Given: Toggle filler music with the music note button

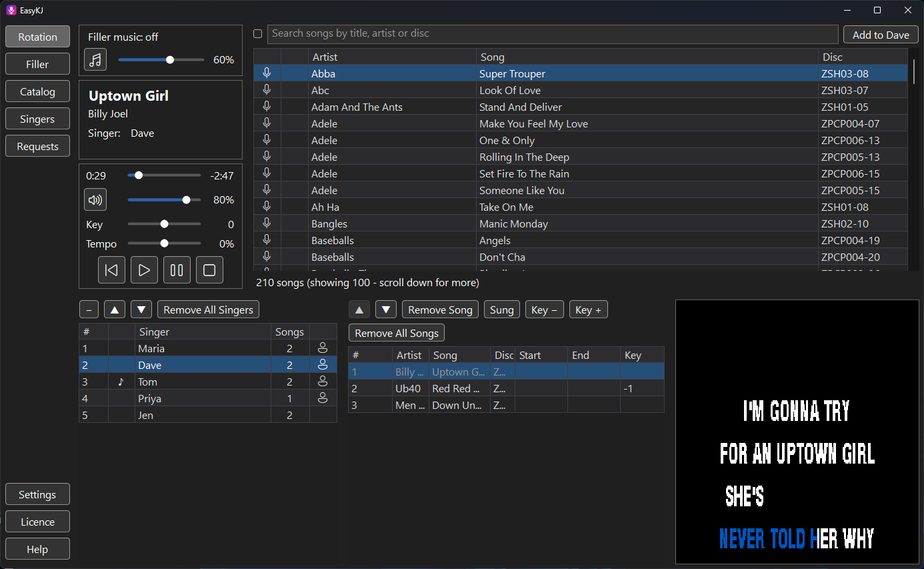Looking at the screenshot, I should (x=95, y=59).
